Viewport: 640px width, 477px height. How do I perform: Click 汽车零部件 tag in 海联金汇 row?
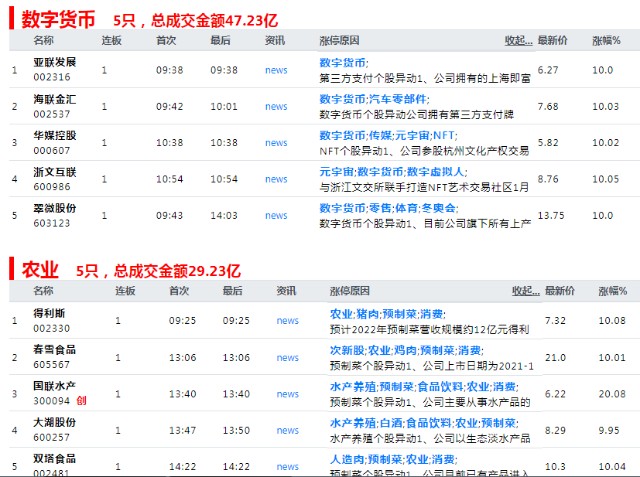point(398,99)
